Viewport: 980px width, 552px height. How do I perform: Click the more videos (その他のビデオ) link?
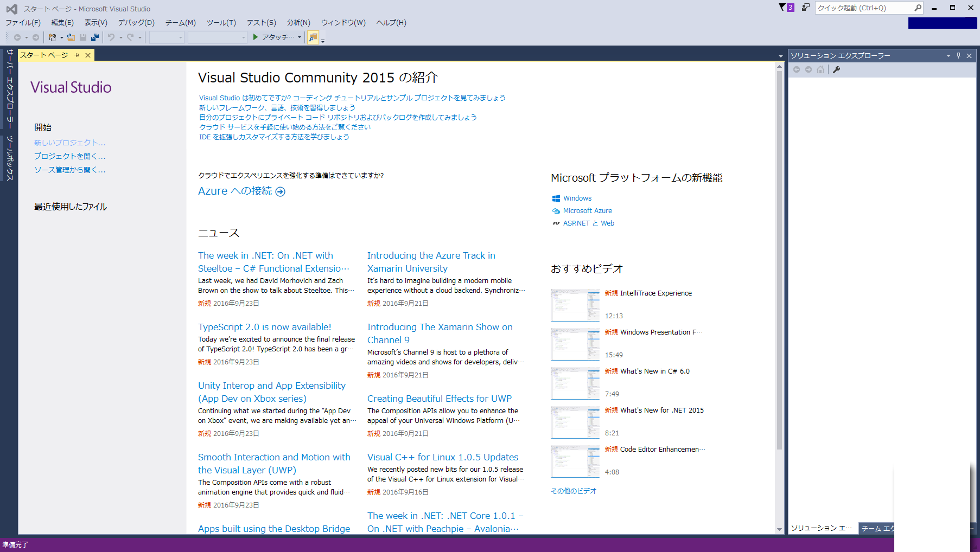[x=574, y=491]
